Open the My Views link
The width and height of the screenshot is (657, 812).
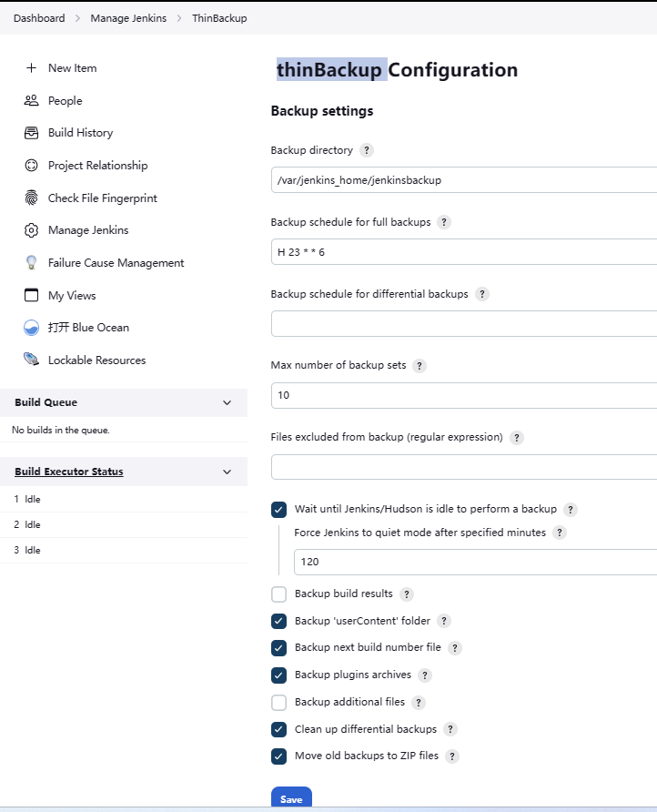pyautogui.click(x=72, y=295)
